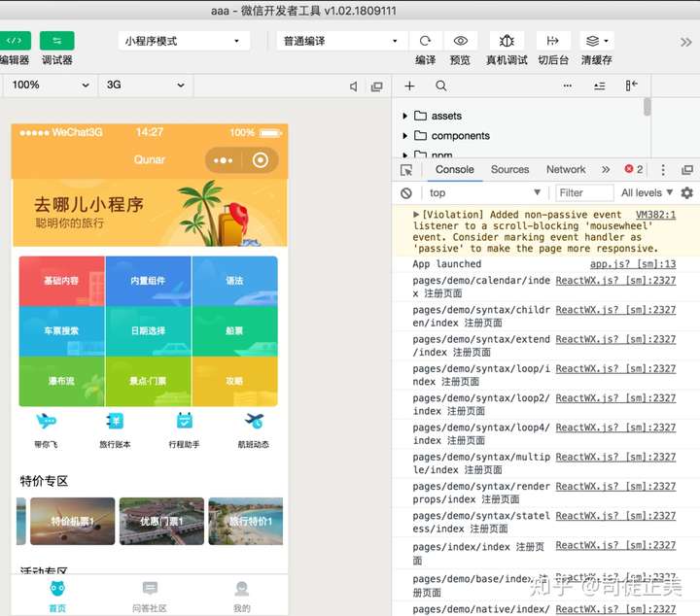This screenshot has height=616, width=700.
Task: Switch to the Network tab
Action: click(x=566, y=169)
